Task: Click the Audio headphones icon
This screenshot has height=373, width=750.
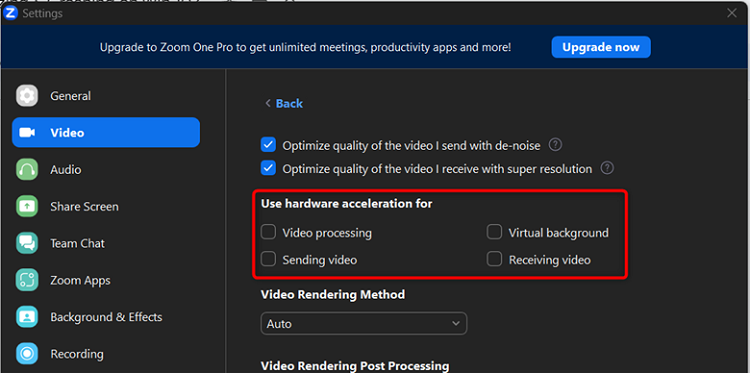Action: click(27, 169)
